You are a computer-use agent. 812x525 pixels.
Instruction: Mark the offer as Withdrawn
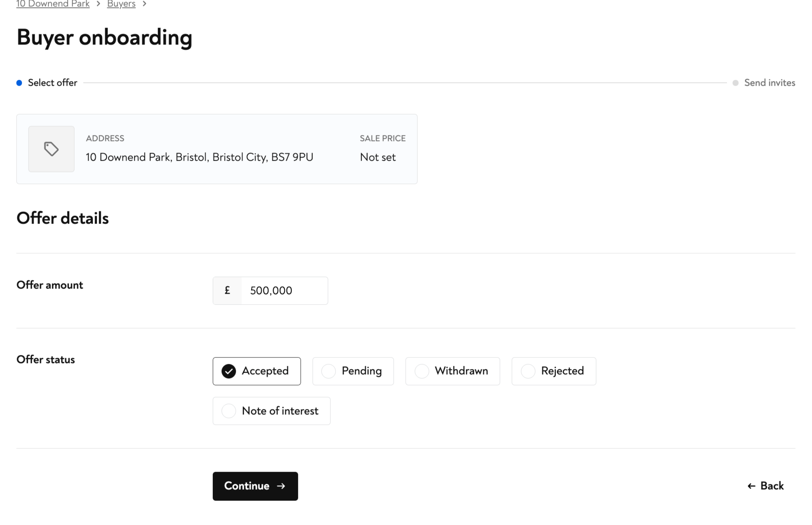coord(452,371)
